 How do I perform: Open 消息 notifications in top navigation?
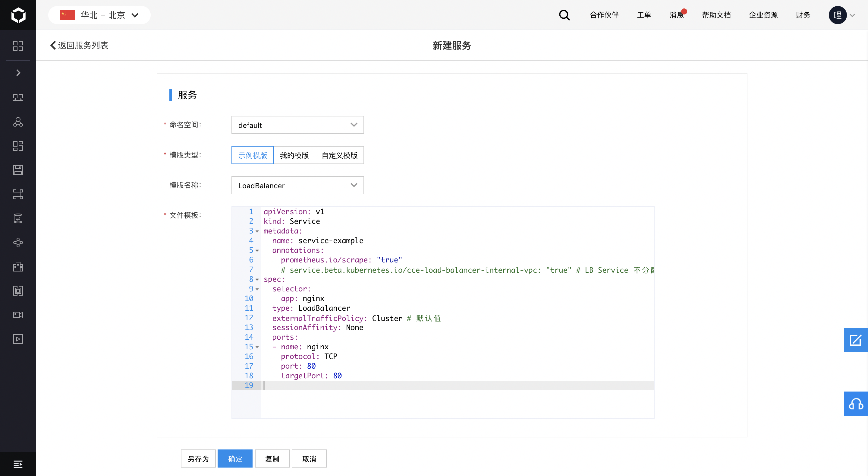(677, 15)
